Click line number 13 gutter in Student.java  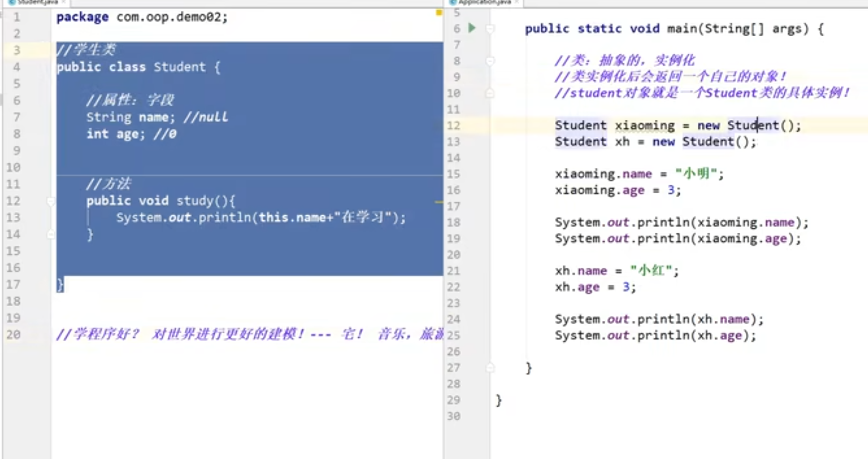(14, 218)
